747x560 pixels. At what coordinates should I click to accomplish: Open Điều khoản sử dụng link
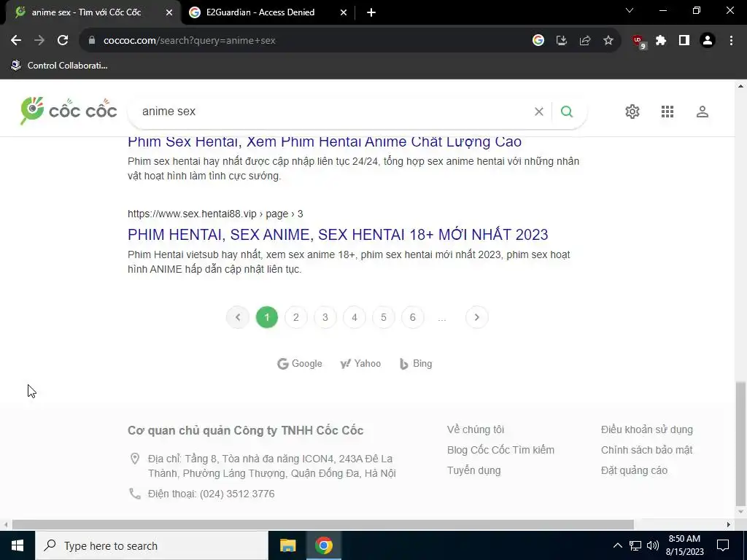point(647,429)
